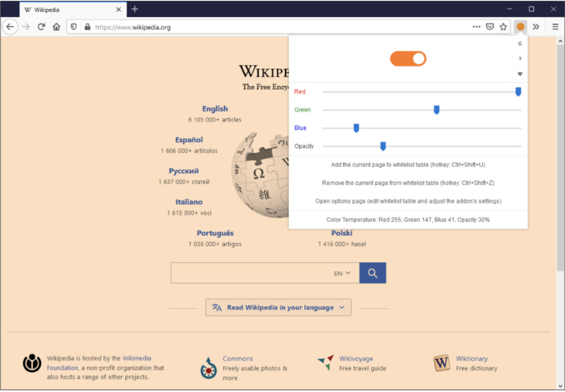This screenshot has width=565, height=392.
Task: Open the EN search language dropdown
Action: pyautogui.click(x=342, y=273)
